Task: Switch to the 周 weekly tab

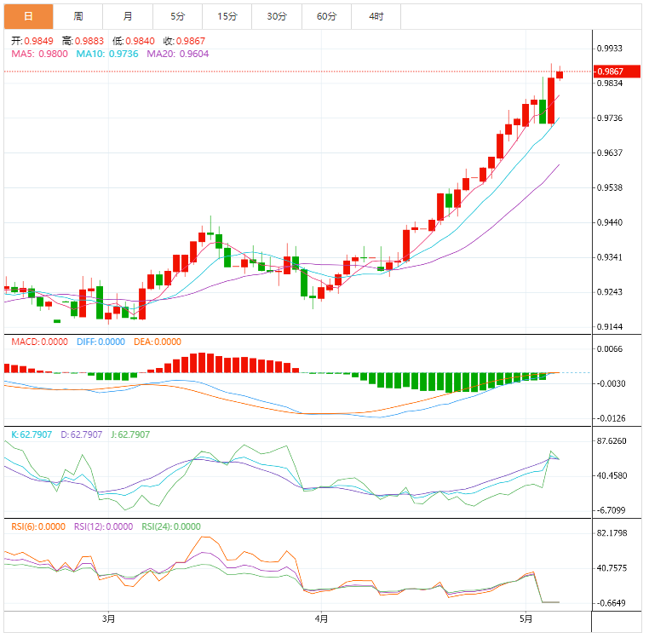Action: pos(78,16)
